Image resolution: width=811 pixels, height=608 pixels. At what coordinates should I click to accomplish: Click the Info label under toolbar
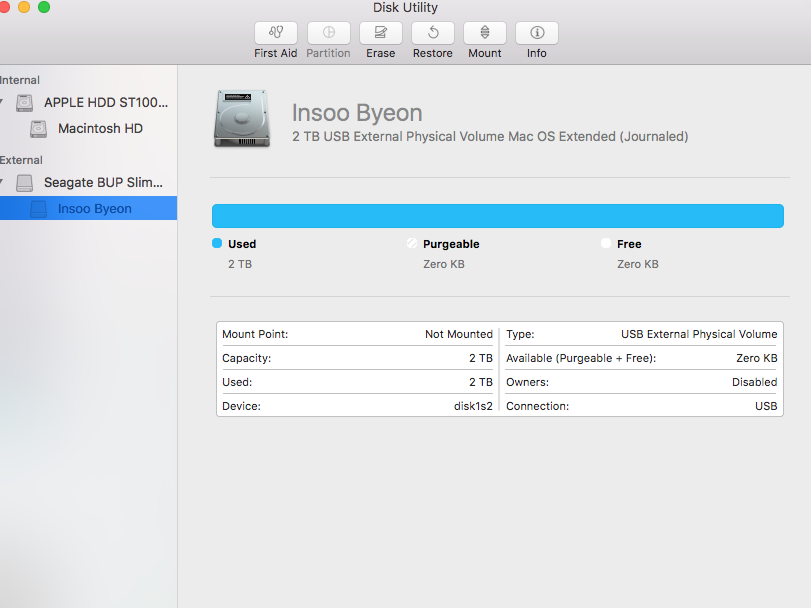coord(537,53)
